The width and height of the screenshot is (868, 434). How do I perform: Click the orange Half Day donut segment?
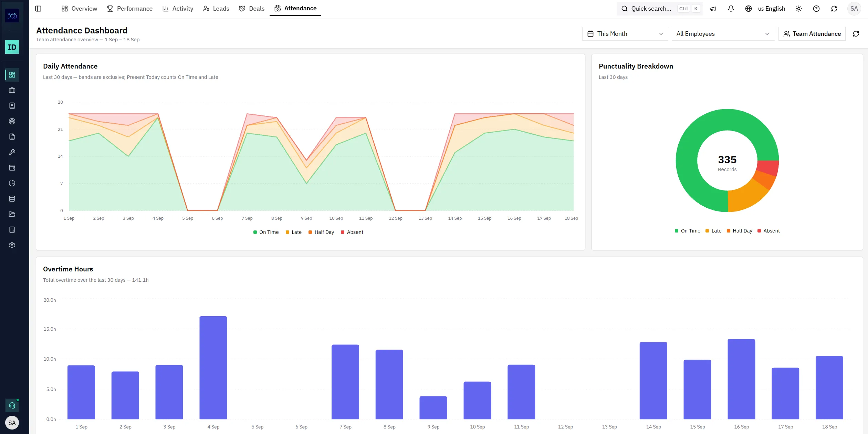[x=764, y=179]
